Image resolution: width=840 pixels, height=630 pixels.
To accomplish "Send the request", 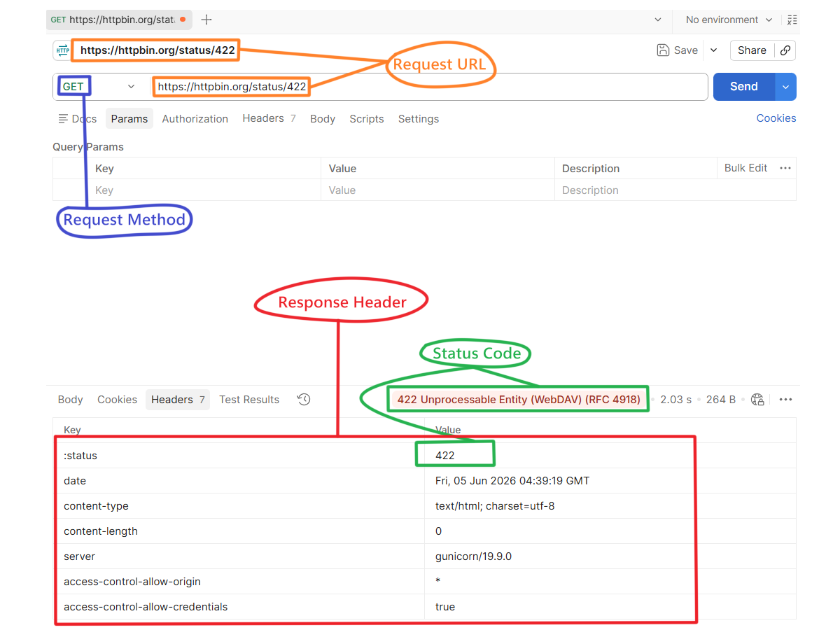I will pos(744,87).
